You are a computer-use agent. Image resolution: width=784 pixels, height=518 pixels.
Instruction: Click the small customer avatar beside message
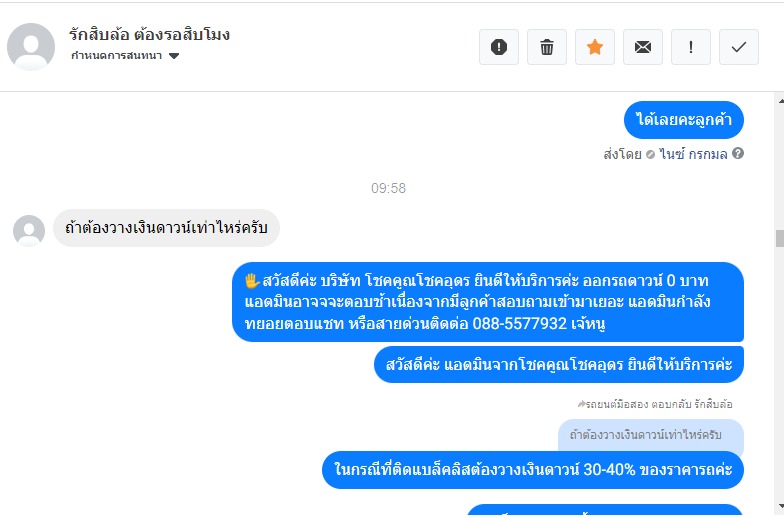(29, 230)
